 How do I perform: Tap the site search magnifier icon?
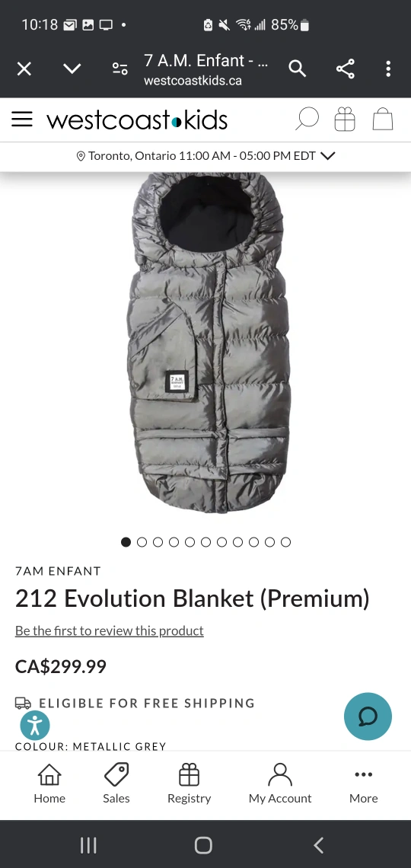coord(307,119)
